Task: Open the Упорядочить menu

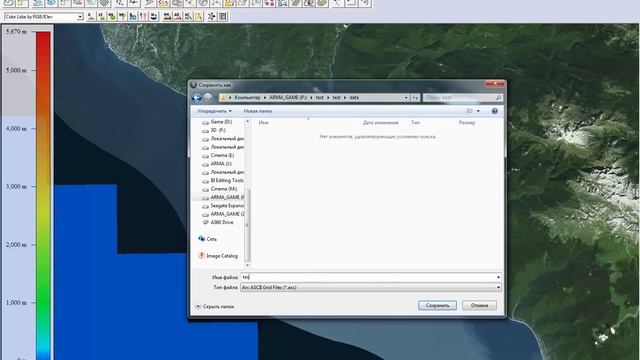Action: click(x=214, y=111)
